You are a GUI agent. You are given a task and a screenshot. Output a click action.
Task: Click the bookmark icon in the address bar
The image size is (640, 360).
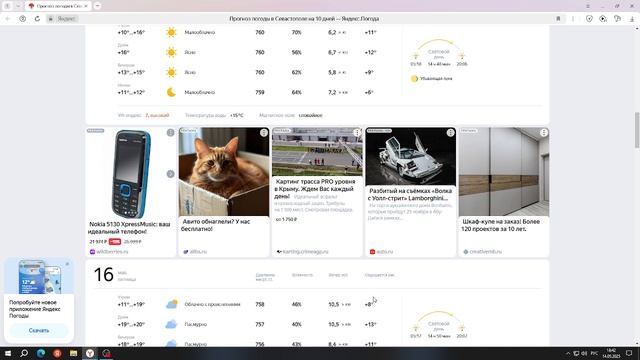tap(558, 19)
